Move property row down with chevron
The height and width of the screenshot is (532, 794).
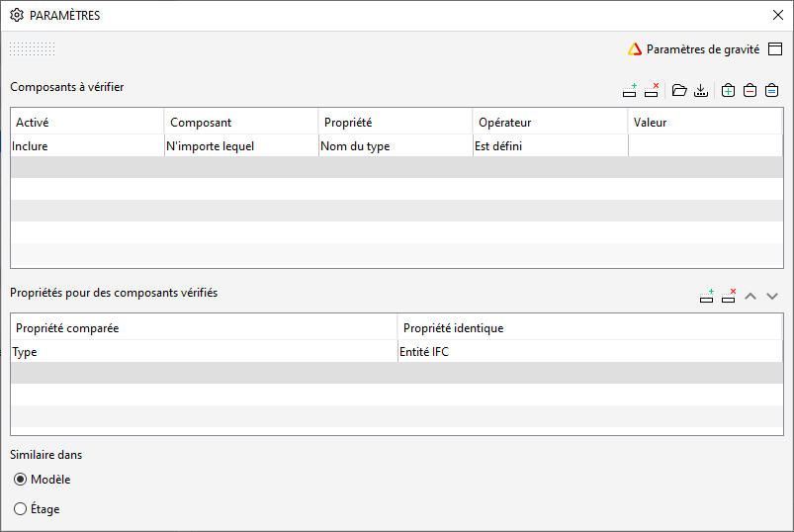click(x=771, y=296)
